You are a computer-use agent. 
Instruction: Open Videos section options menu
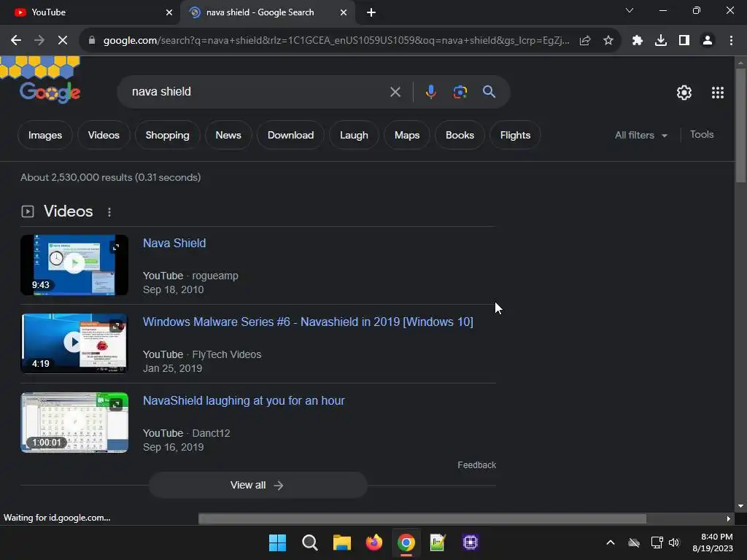point(109,212)
